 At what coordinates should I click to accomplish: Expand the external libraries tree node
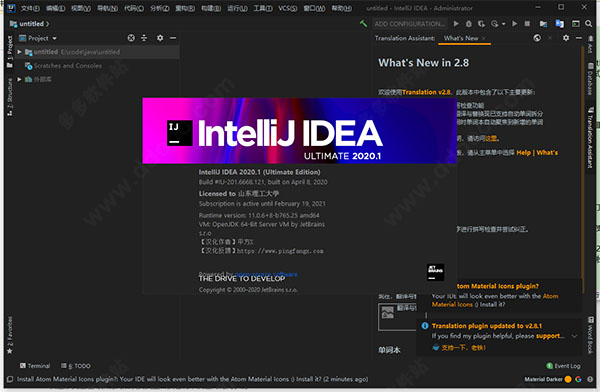point(20,79)
